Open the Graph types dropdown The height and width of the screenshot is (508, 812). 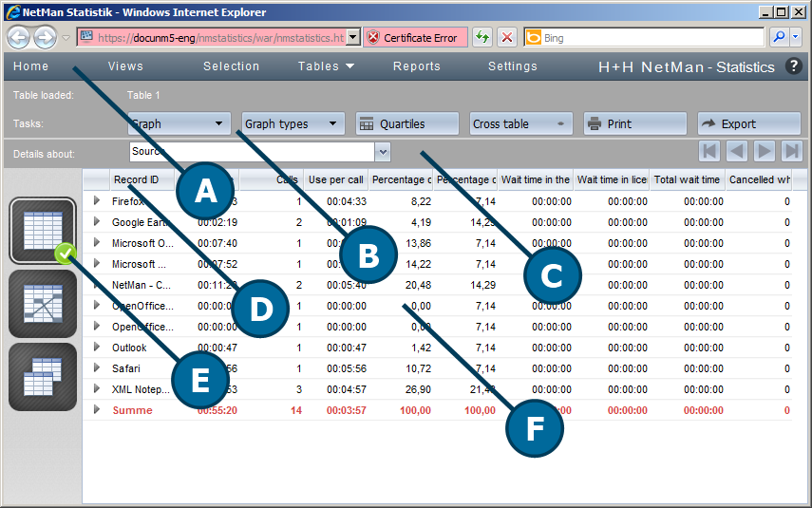click(x=293, y=123)
